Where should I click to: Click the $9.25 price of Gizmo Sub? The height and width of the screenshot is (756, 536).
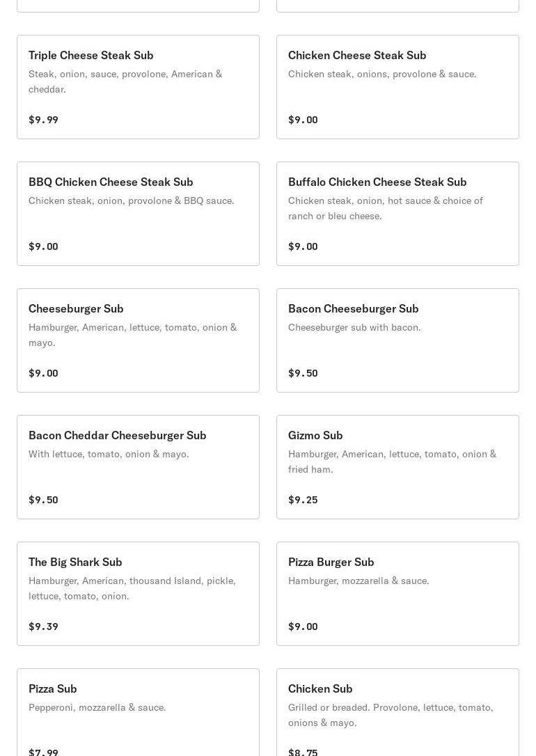coord(303,500)
